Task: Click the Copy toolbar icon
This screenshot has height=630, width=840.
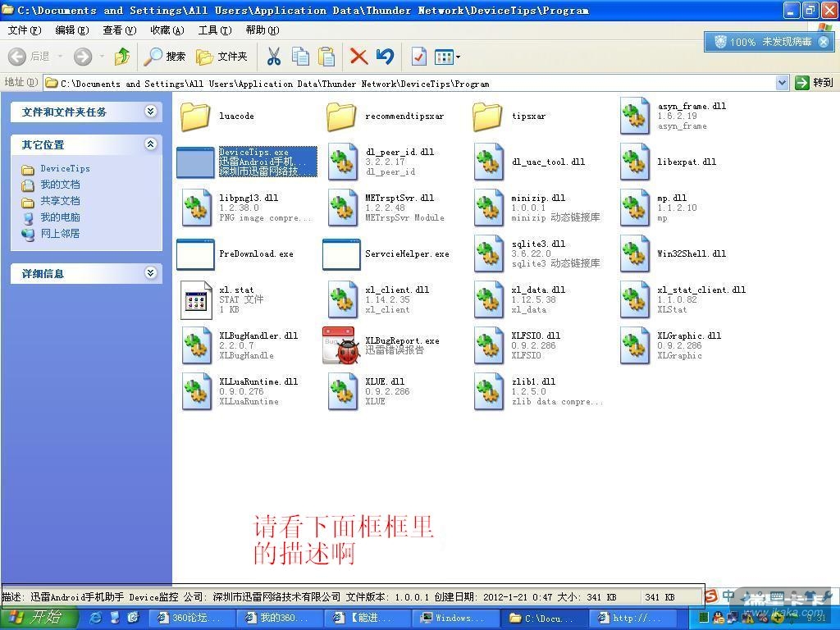Action: coord(300,57)
